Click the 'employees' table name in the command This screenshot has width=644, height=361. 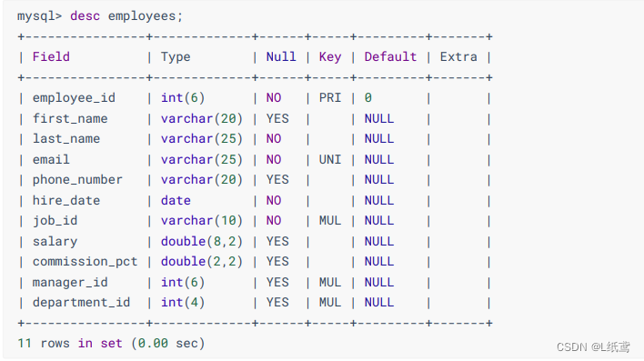142,16
